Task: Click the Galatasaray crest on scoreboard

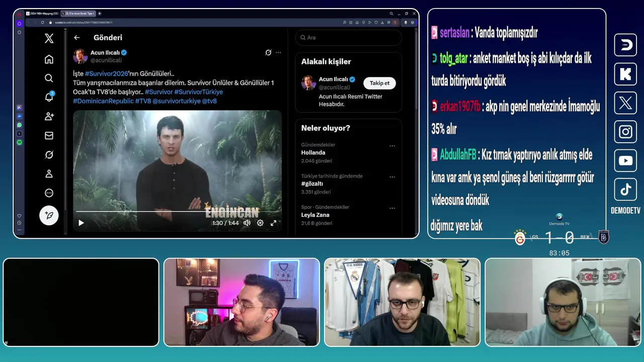Action: coord(520,237)
